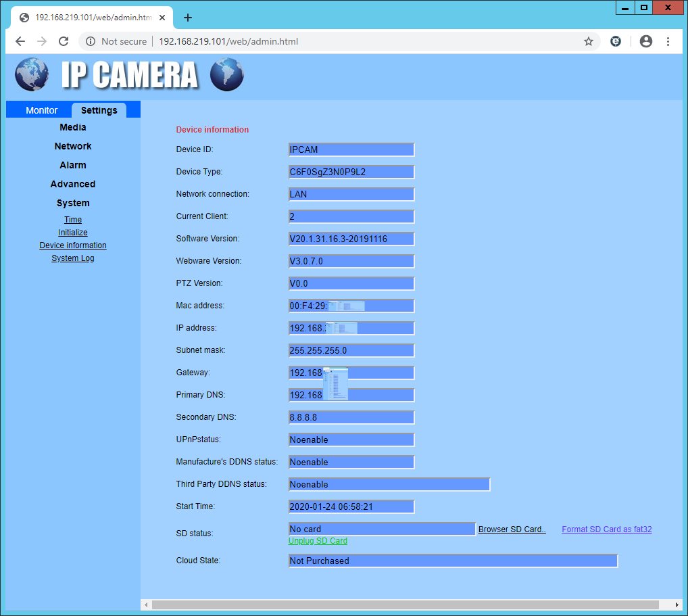Open Chrome three-dot menu
Image resolution: width=688 pixels, height=616 pixels.
669,41
